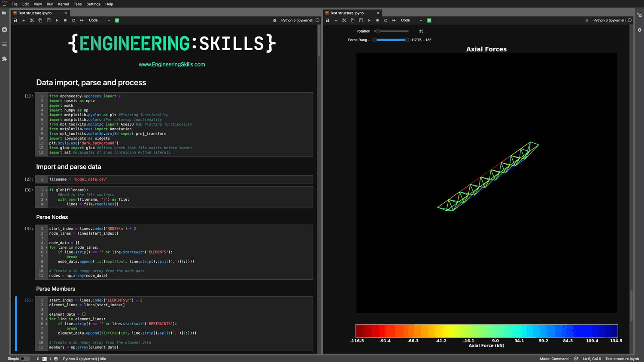Open the Debugger panel in the right sidebar
This screenshot has width=644, height=362.
coord(639,30)
